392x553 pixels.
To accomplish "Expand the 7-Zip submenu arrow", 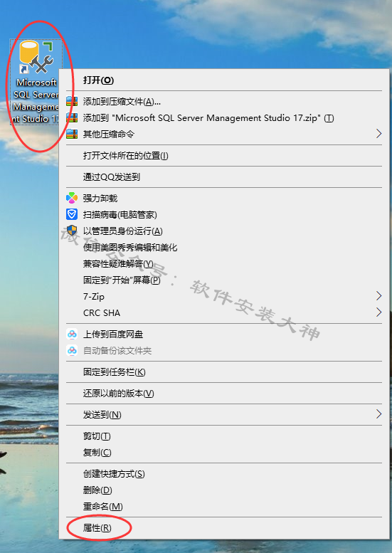I will (378, 296).
